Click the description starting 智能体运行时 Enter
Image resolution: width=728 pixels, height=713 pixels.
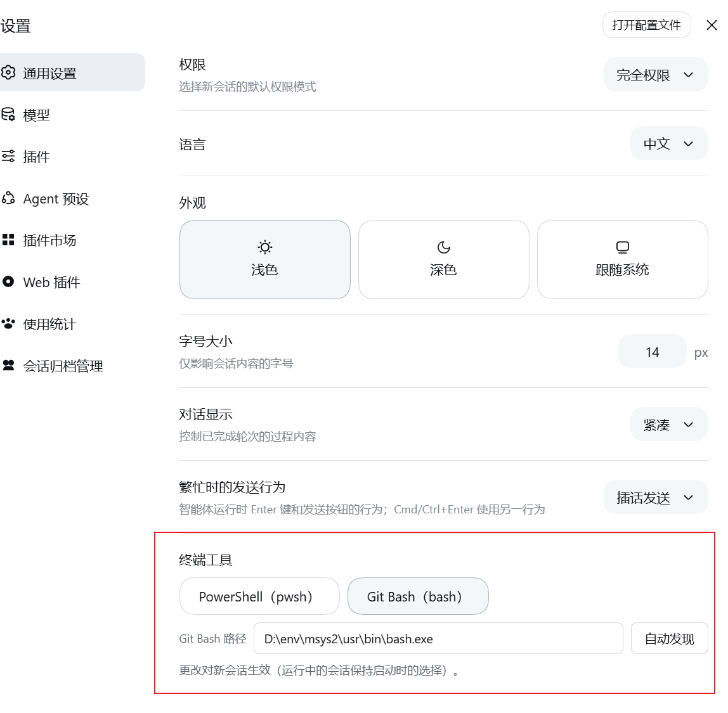[362, 510]
